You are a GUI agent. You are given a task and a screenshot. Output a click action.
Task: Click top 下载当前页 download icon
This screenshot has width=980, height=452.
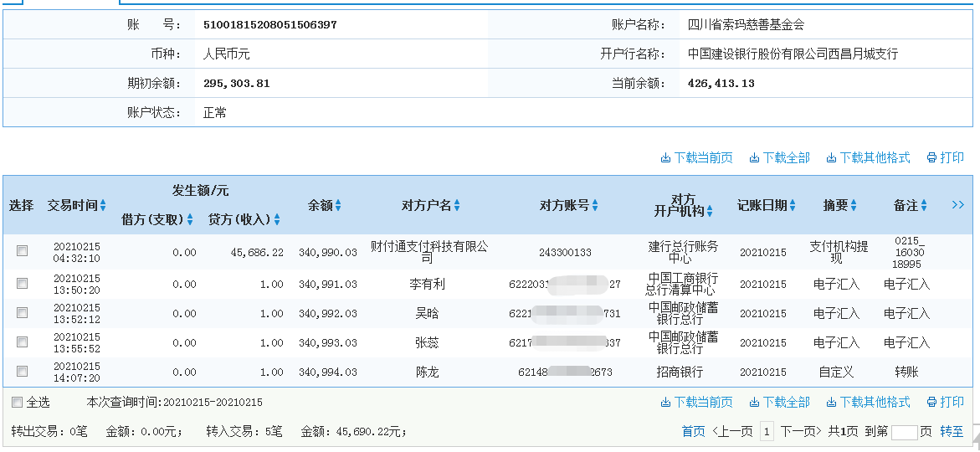665,158
